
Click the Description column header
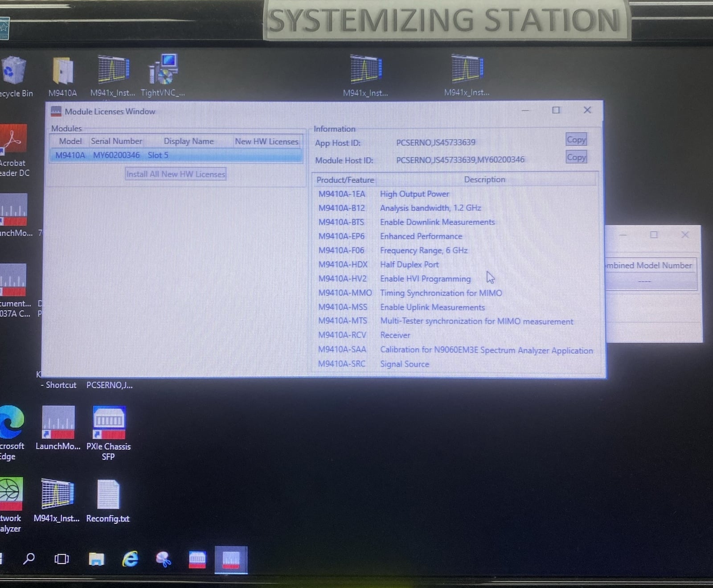(484, 179)
